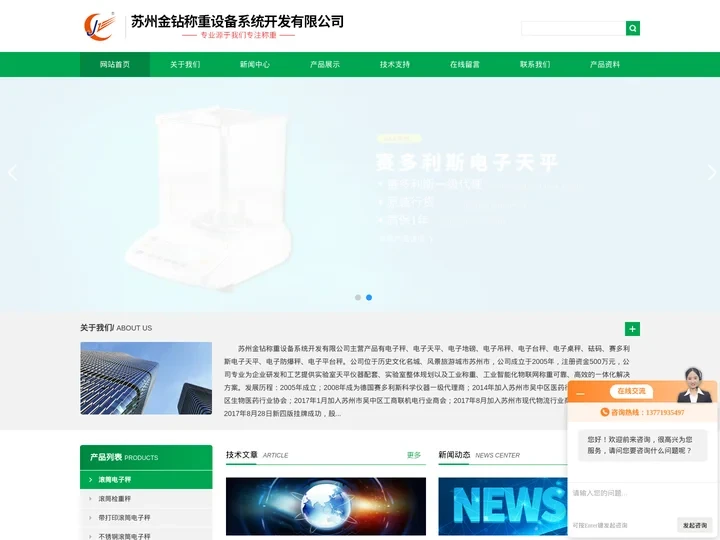Screen dimensions: 720x540
Task: Open the 关于我们 menu item
Action: point(185,64)
